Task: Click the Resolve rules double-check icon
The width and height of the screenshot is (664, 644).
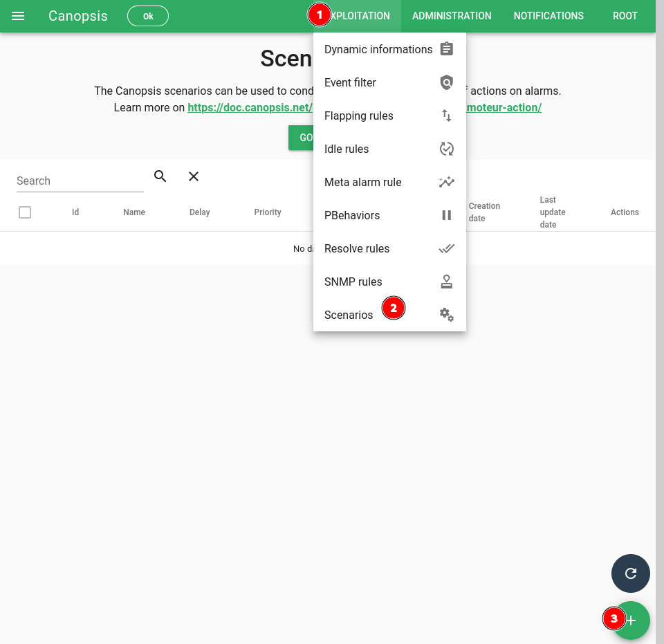Action: point(446,248)
